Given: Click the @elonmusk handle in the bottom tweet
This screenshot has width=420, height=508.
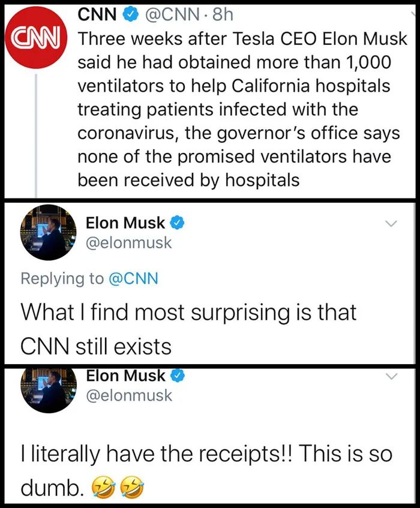Looking at the screenshot, I should tap(129, 396).
